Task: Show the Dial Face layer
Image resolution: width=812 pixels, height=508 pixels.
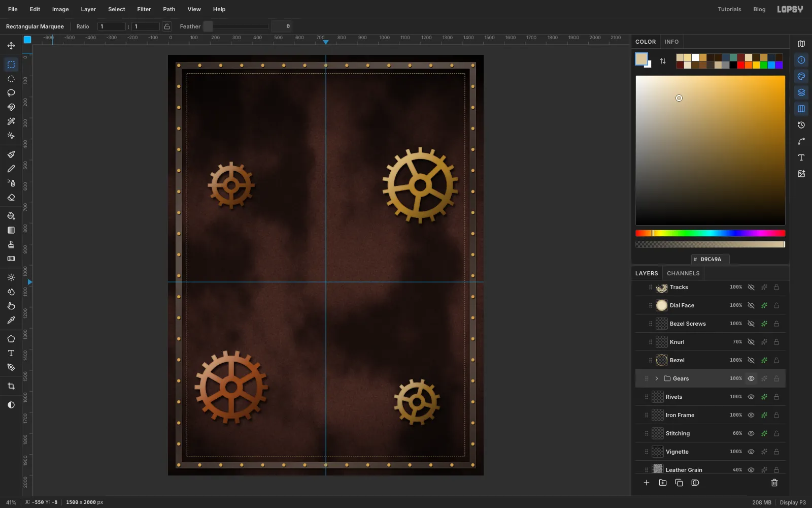Action: point(751,305)
